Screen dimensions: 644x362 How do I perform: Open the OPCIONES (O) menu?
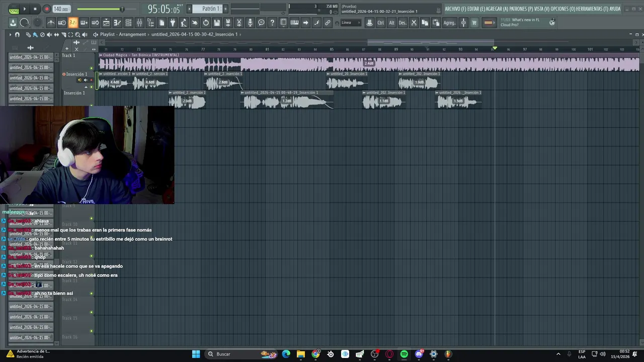(563, 9)
